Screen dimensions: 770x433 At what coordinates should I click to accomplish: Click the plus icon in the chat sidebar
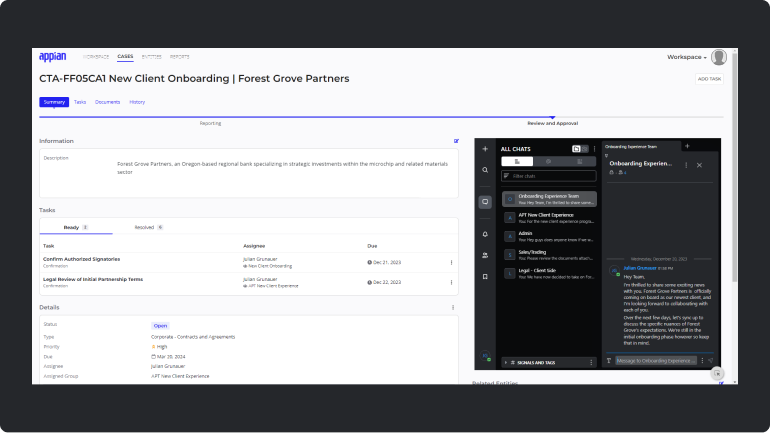click(485, 148)
